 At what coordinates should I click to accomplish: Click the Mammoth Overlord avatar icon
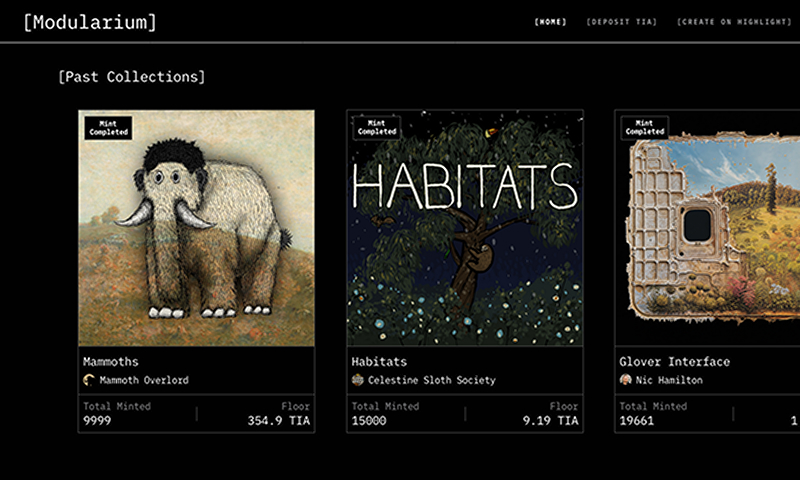click(89, 380)
